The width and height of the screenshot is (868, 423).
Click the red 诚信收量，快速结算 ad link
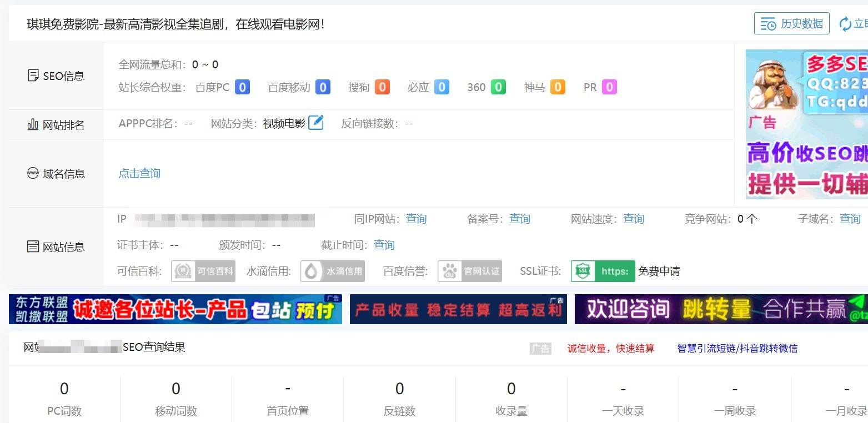pos(611,349)
